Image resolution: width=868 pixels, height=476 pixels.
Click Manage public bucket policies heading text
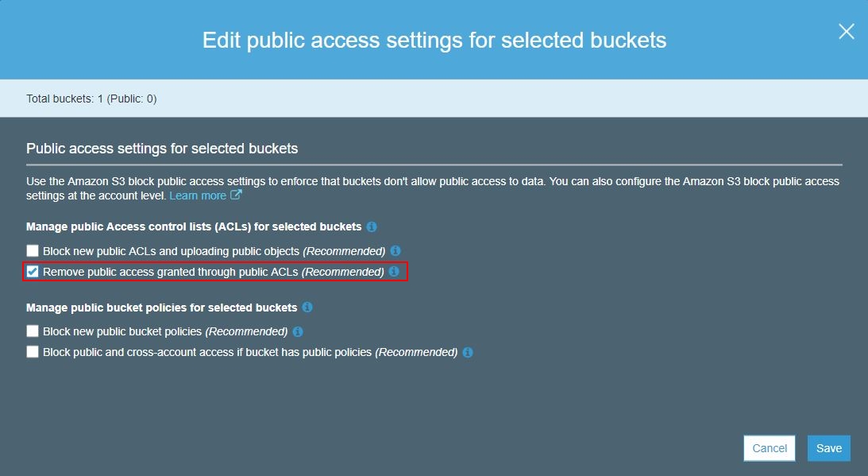click(x=161, y=308)
